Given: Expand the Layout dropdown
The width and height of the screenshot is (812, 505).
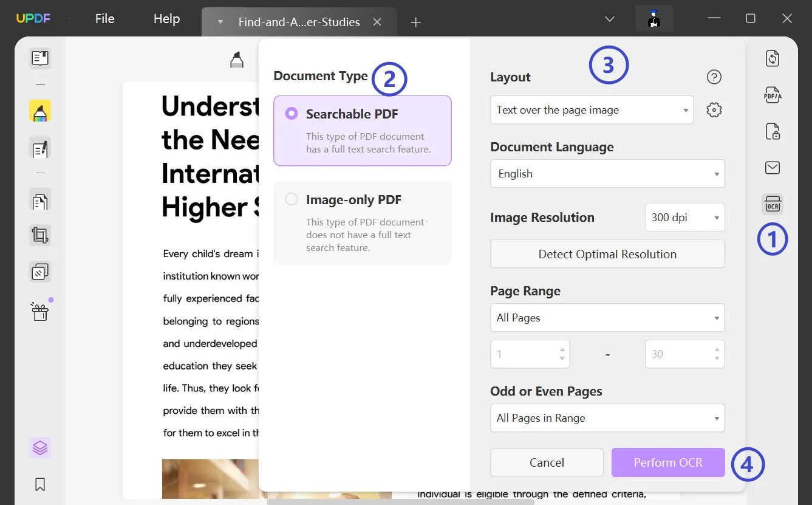Looking at the screenshot, I should tap(592, 110).
